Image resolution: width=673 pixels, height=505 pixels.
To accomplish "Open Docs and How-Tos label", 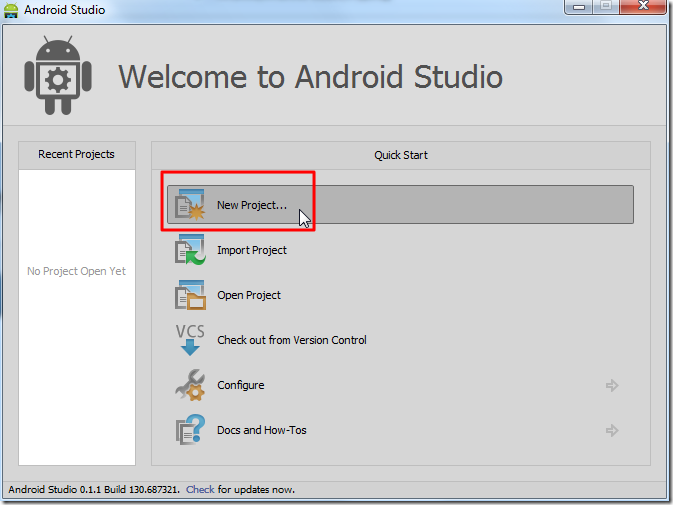I will pyautogui.click(x=262, y=430).
